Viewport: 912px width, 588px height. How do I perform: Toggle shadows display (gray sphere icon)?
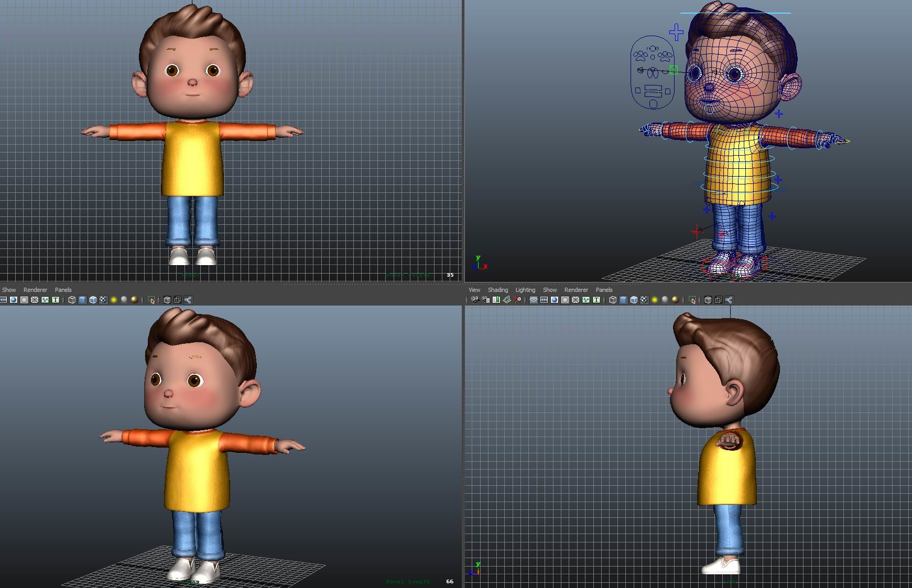124,300
